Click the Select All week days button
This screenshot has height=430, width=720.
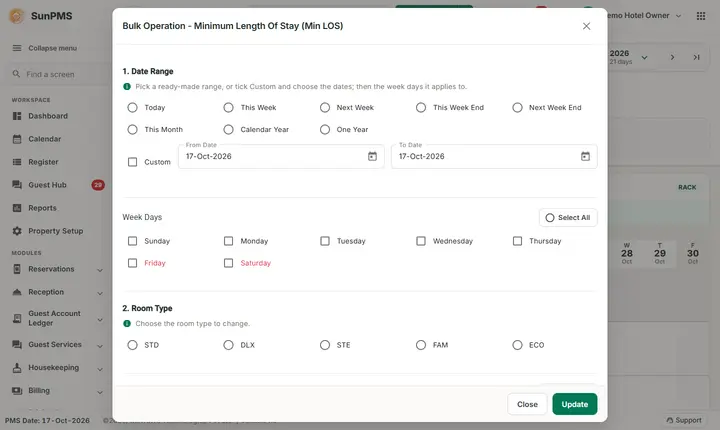(x=568, y=217)
